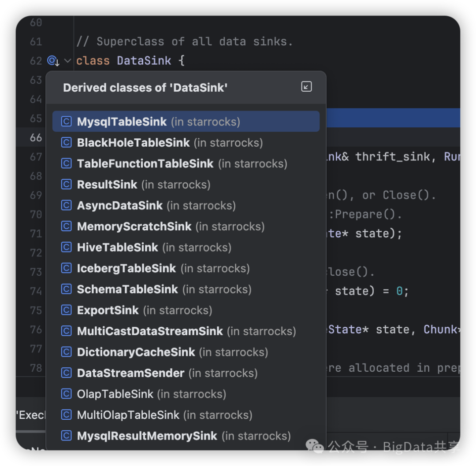Open IcebergTableSink class
The width and height of the screenshot is (476, 466).
point(186,268)
